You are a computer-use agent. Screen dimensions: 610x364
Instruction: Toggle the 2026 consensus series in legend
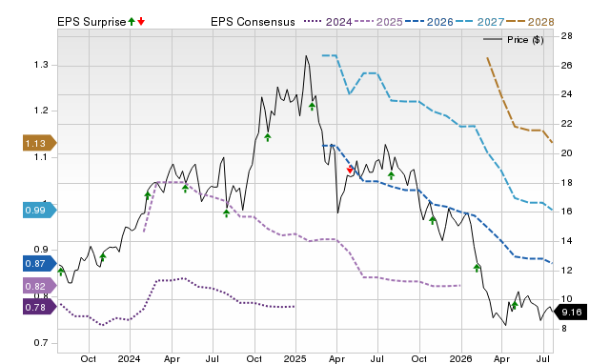tap(429, 22)
